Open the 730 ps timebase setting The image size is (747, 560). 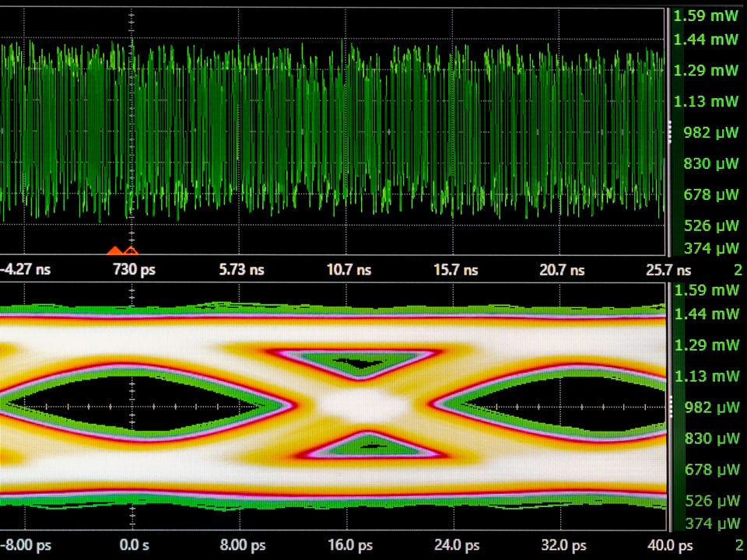pos(135,270)
